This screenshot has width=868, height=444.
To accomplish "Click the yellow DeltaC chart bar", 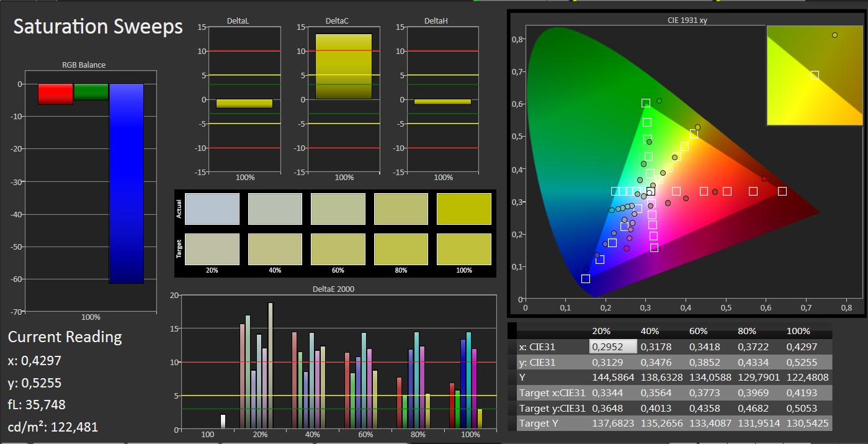I will [x=344, y=66].
